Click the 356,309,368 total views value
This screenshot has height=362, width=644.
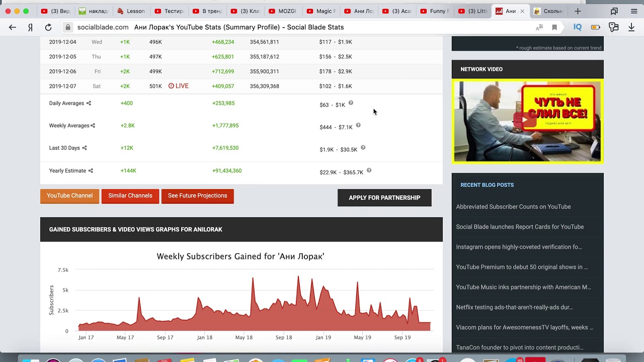point(265,86)
